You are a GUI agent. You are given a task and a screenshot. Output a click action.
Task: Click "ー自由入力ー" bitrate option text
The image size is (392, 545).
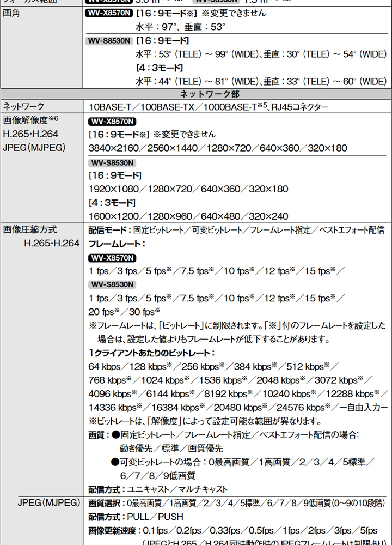[x=363, y=407]
